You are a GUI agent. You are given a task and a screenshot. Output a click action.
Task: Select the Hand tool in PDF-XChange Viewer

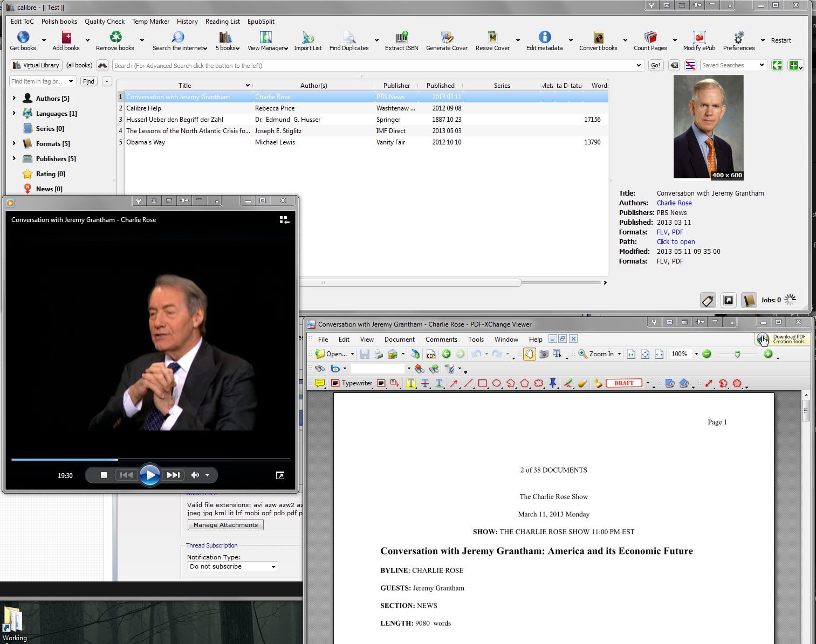(x=529, y=354)
